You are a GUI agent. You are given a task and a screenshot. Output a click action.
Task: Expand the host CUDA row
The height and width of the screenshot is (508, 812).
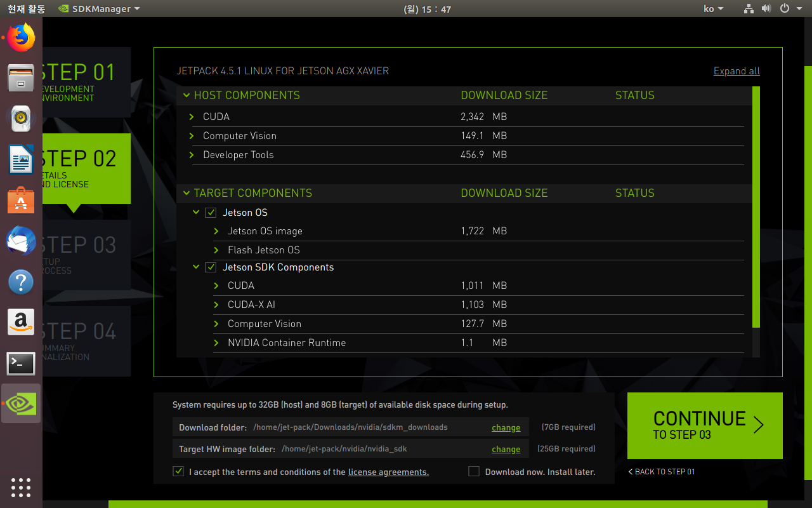[192, 117]
